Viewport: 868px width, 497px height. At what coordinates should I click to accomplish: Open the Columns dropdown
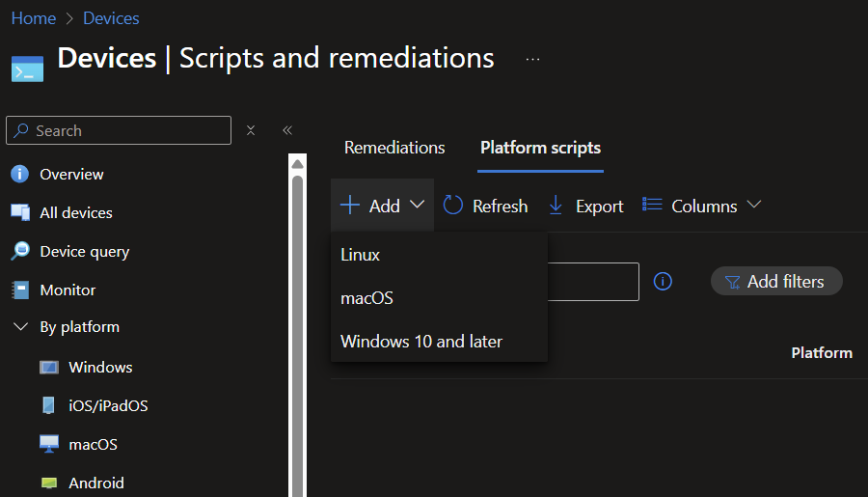702,206
